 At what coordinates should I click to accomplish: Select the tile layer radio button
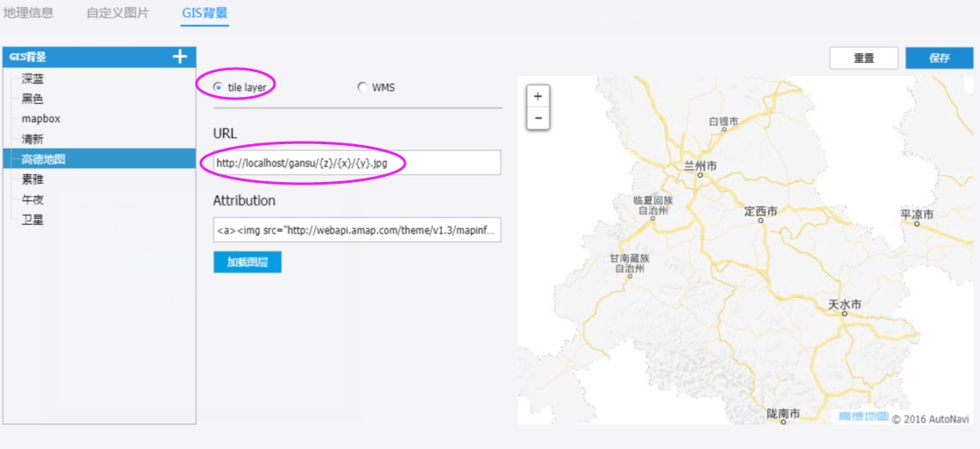tap(218, 88)
